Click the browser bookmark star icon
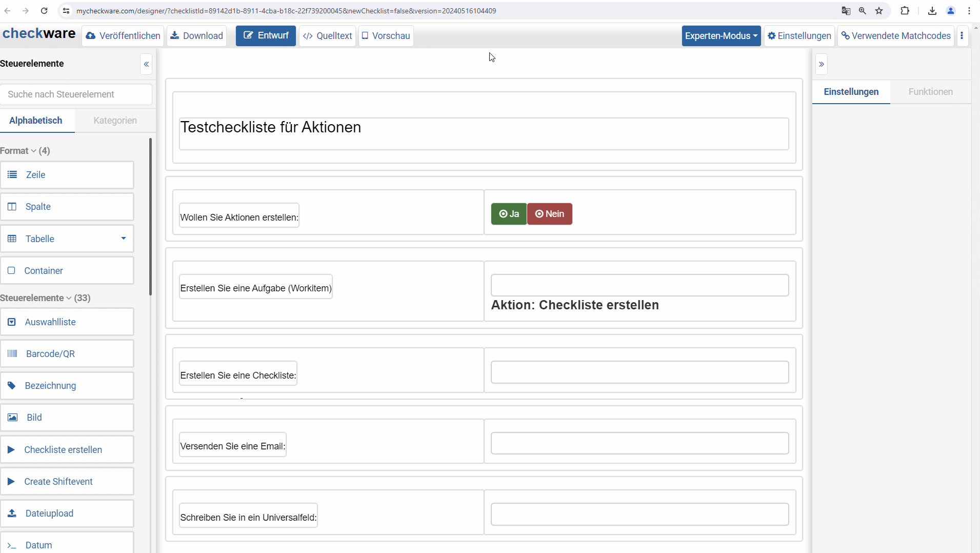The width and height of the screenshot is (980, 553). (x=879, y=11)
